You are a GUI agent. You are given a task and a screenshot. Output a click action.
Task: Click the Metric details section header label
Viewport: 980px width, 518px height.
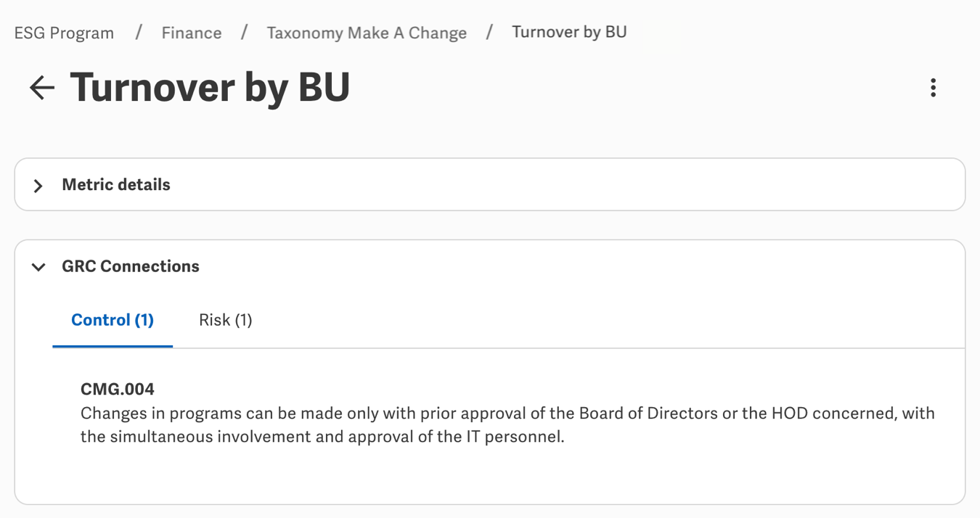[116, 185]
